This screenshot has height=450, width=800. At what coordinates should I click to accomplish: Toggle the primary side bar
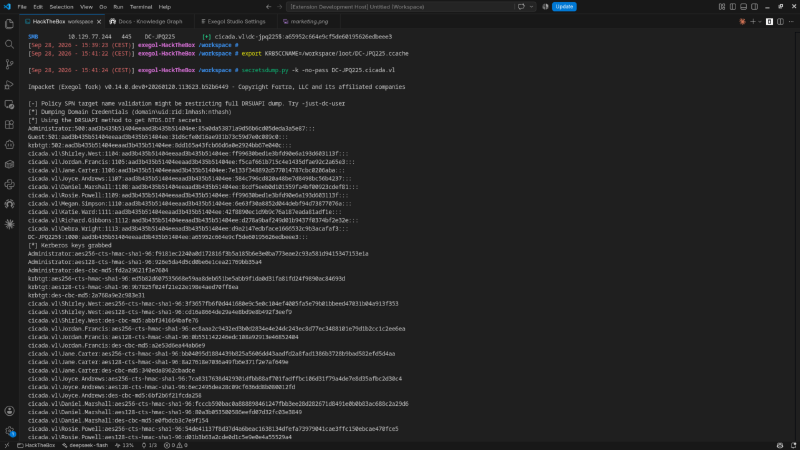tap(733, 7)
